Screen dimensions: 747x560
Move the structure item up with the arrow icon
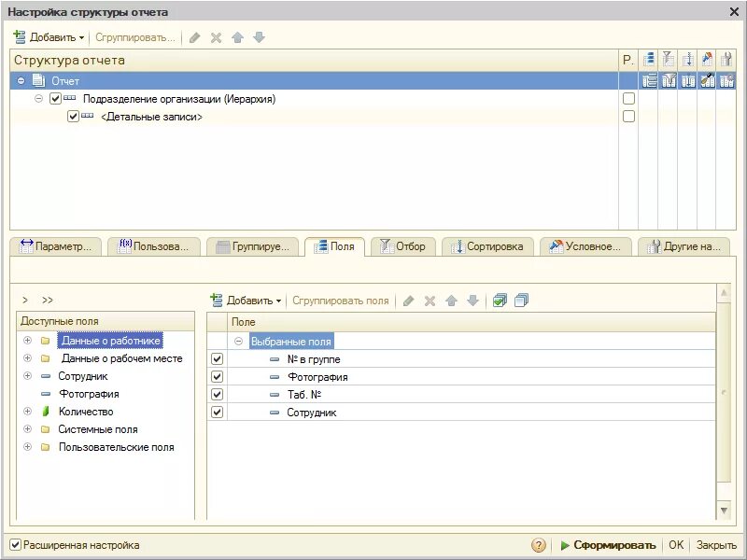pyautogui.click(x=237, y=37)
